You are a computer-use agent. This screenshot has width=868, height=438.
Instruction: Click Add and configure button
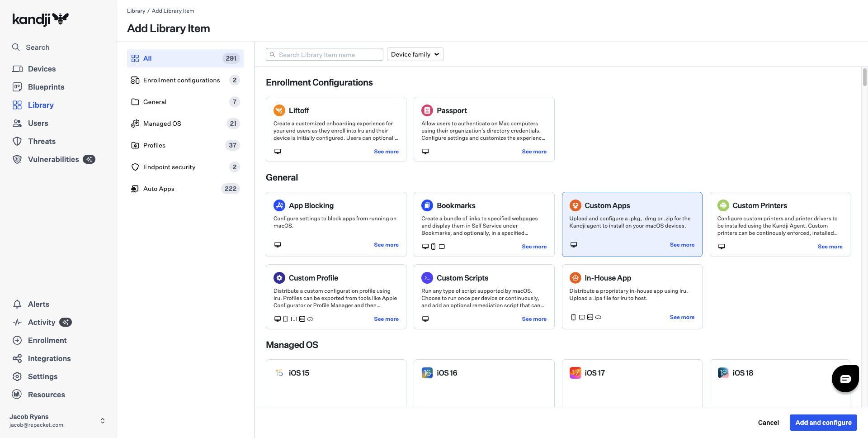point(823,423)
